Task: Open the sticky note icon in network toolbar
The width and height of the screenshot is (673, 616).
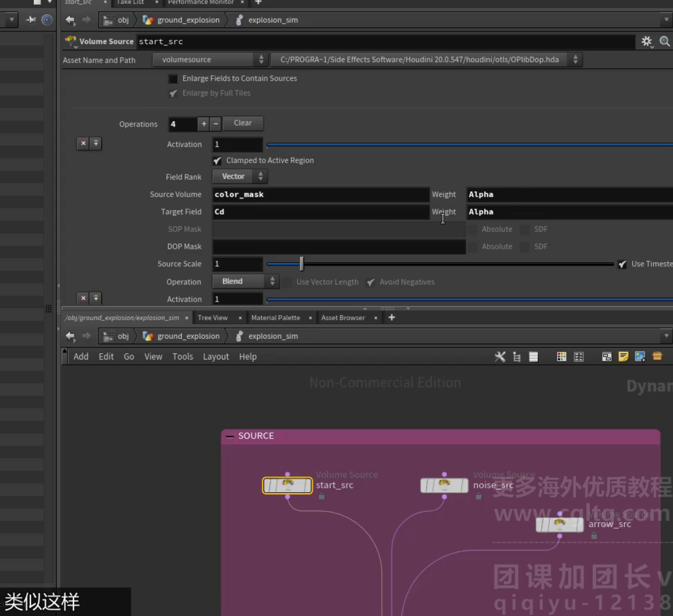Action: (x=623, y=356)
